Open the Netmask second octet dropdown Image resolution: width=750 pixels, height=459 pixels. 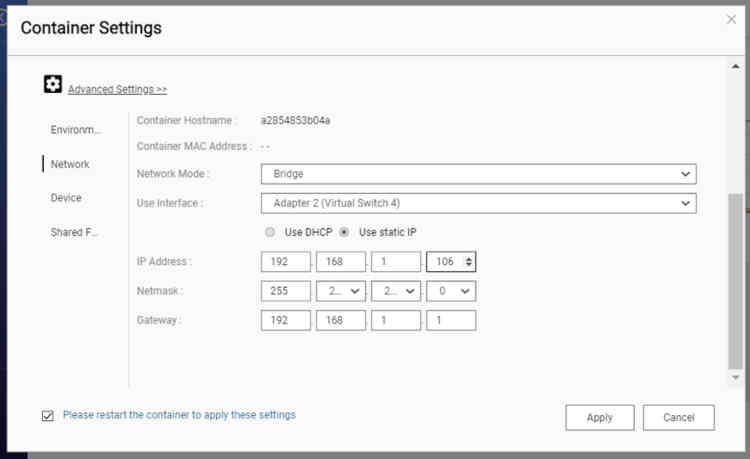[340, 291]
